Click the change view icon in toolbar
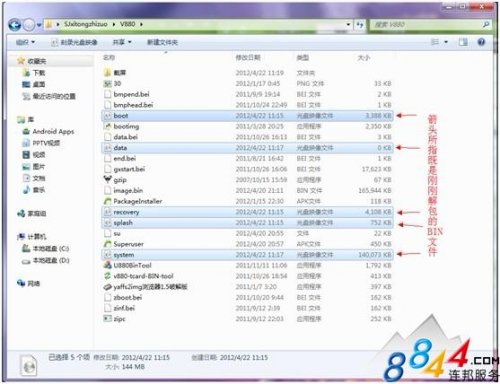Image resolution: width=500 pixels, height=384 pixels. click(x=435, y=42)
